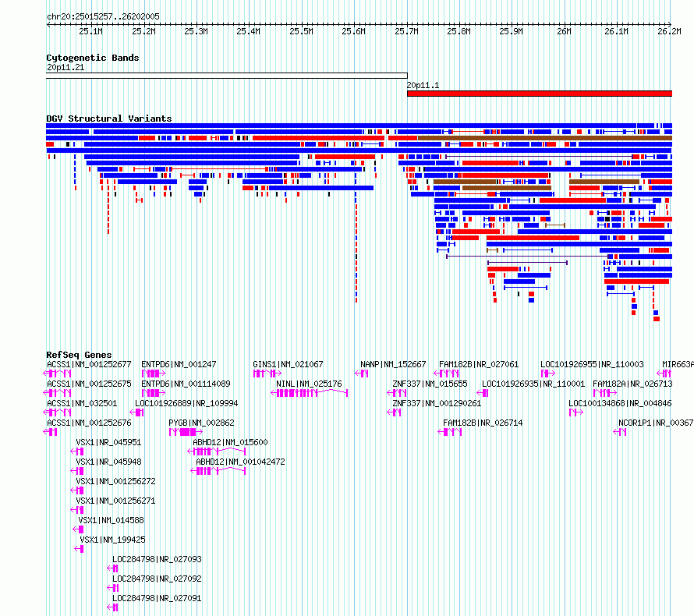Image resolution: width=694 pixels, height=616 pixels.
Task: Click the NCOR1P1 gene label
Action: (656, 423)
